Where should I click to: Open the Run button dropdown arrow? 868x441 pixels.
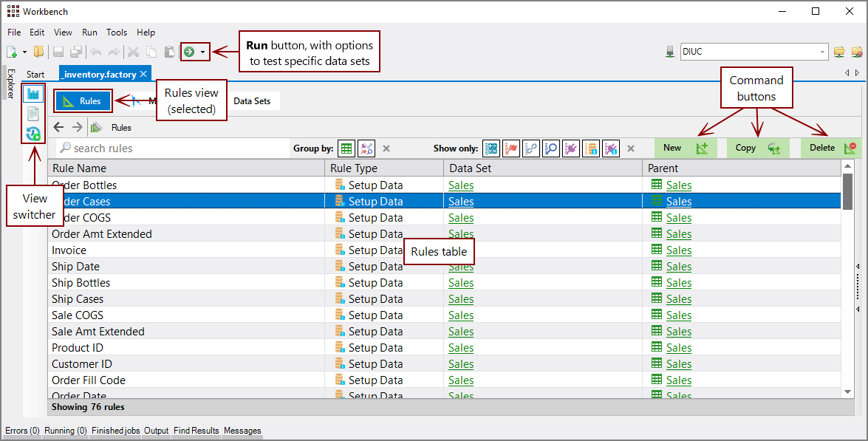click(202, 51)
